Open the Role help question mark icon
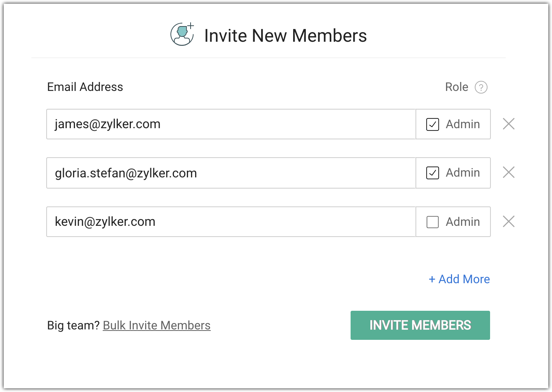Image resolution: width=552 pixels, height=392 pixels. tap(481, 87)
